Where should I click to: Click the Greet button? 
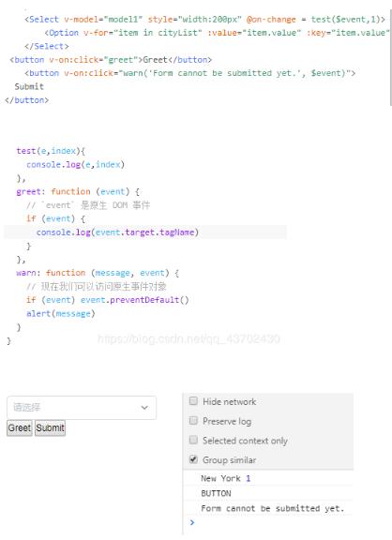(x=20, y=428)
